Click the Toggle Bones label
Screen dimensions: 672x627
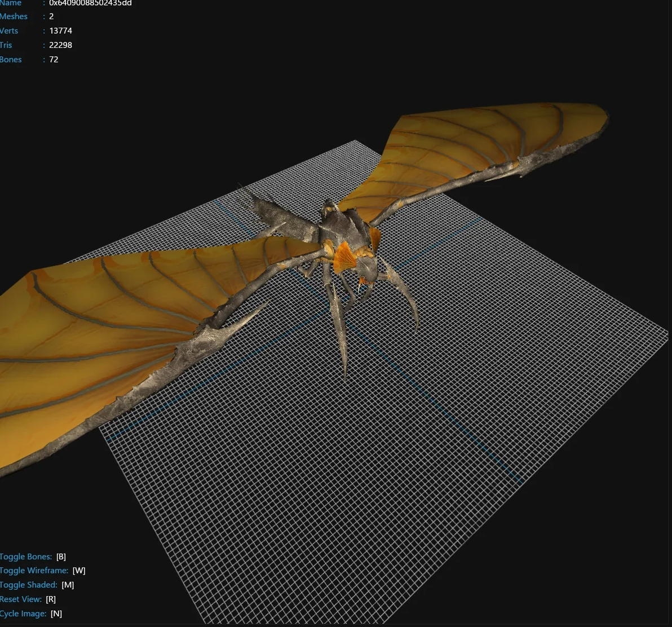pos(26,557)
